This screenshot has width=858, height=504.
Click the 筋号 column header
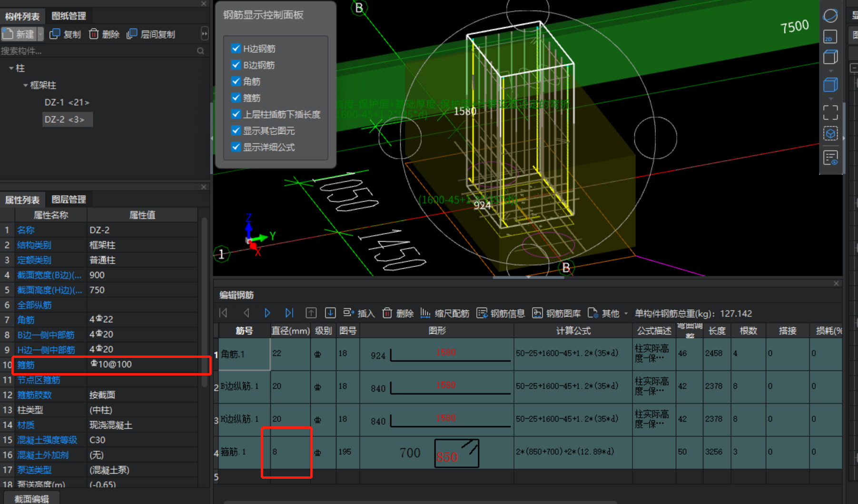(x=244, y=330)
